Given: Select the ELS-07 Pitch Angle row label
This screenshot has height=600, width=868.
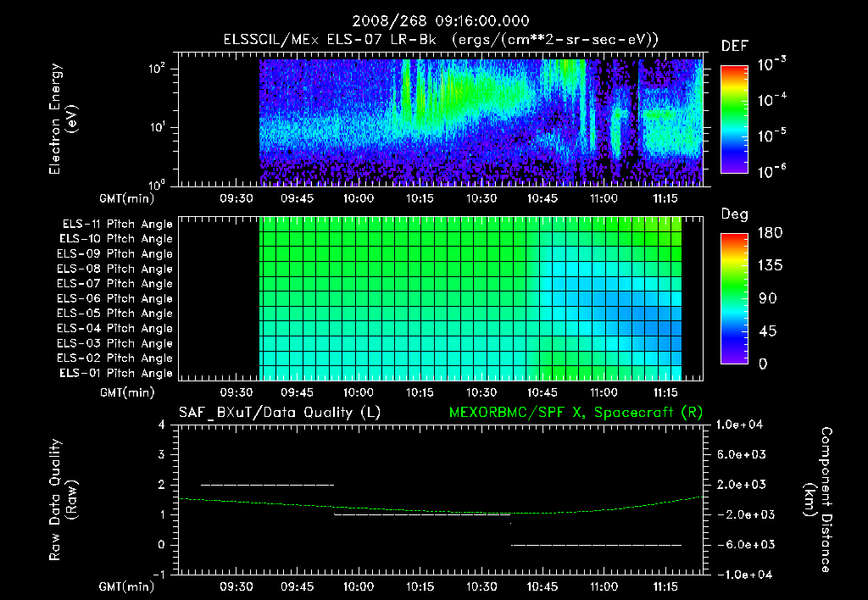Looking at the screenshot, I should click(x=115, y=283).
